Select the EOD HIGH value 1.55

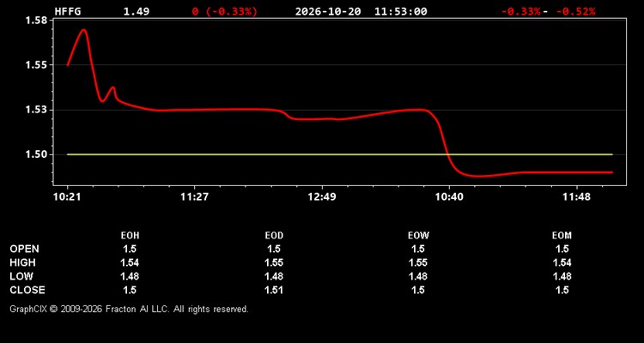(274, 262)
